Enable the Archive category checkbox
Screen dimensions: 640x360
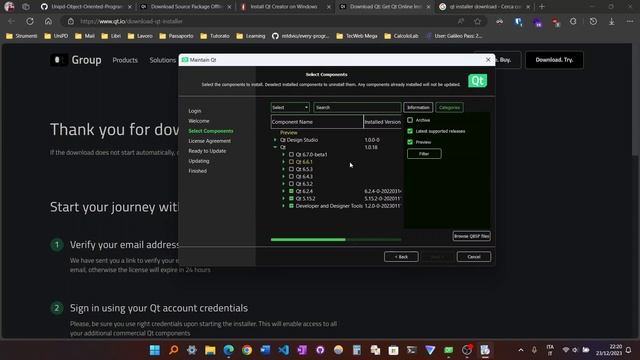coord(410,120)
